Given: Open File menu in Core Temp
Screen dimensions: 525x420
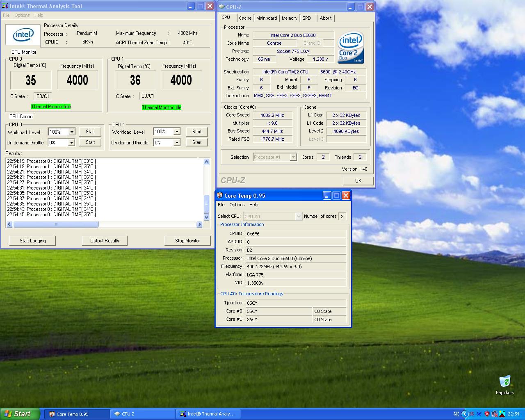Looking at the screenshot, I should (221, 205).
